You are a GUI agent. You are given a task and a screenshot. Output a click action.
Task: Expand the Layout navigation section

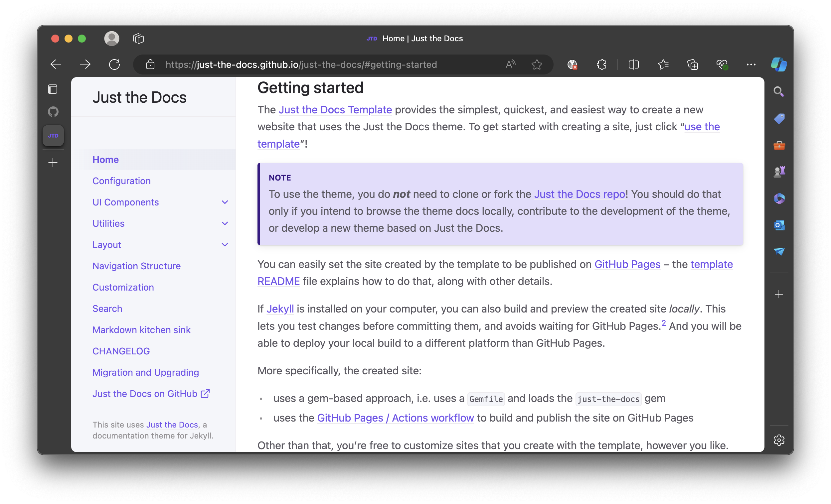pyautogui.click(x=224, y=244)
